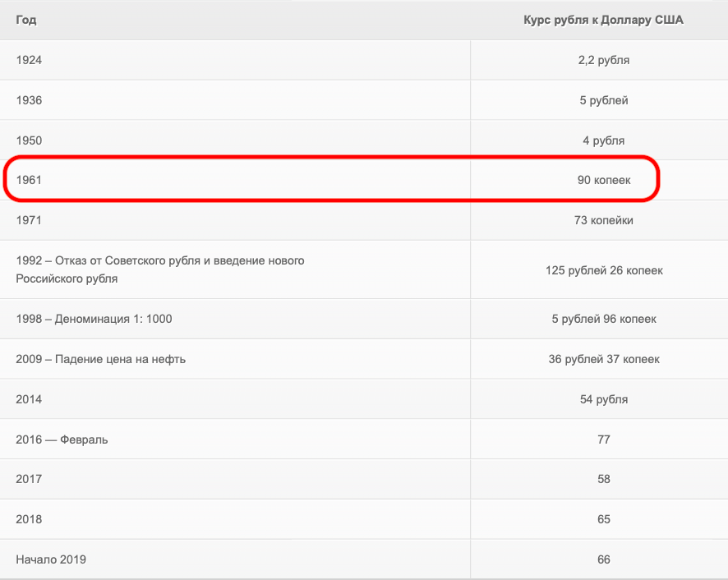Click the "90 копеек" value
The width and height of the screenshot is (728, 580).
(604, 180)
